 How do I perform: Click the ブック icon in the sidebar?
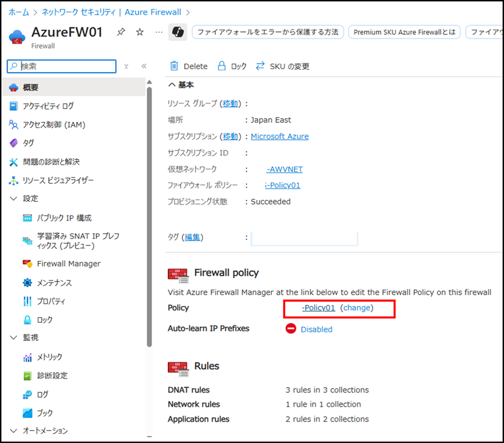click(x=27, y=413)
